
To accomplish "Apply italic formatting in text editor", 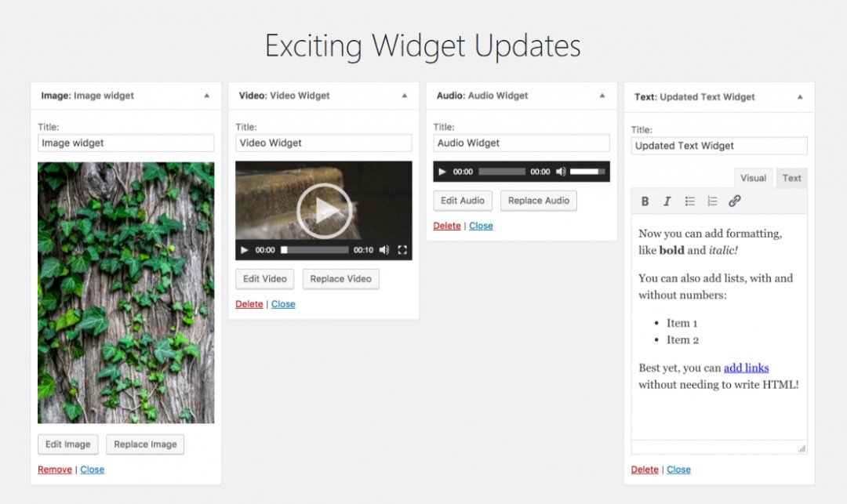I will pos(667,201).
